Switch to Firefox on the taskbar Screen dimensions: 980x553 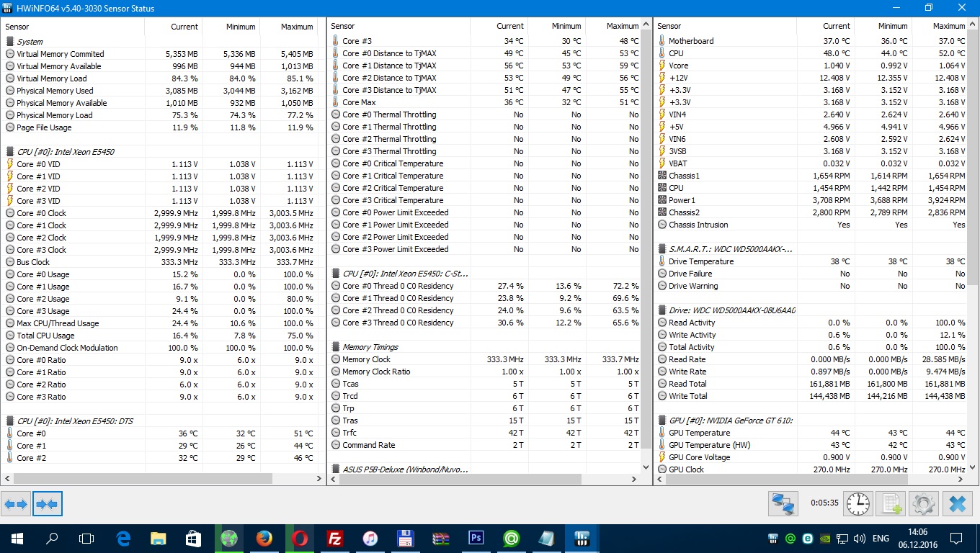(x=264, y=538)
